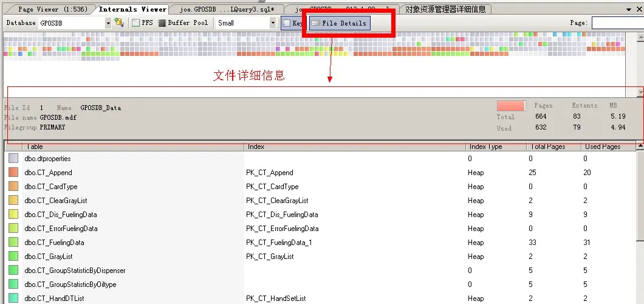Select the Internals Viewer tab
The height and width of the screenshot is (304, 644).
(132, 9)
